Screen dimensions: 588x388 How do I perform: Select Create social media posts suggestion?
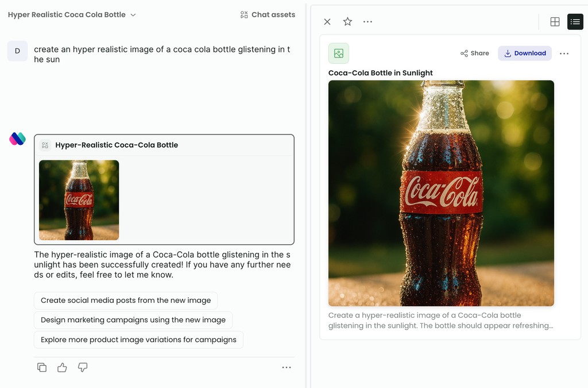126,301
